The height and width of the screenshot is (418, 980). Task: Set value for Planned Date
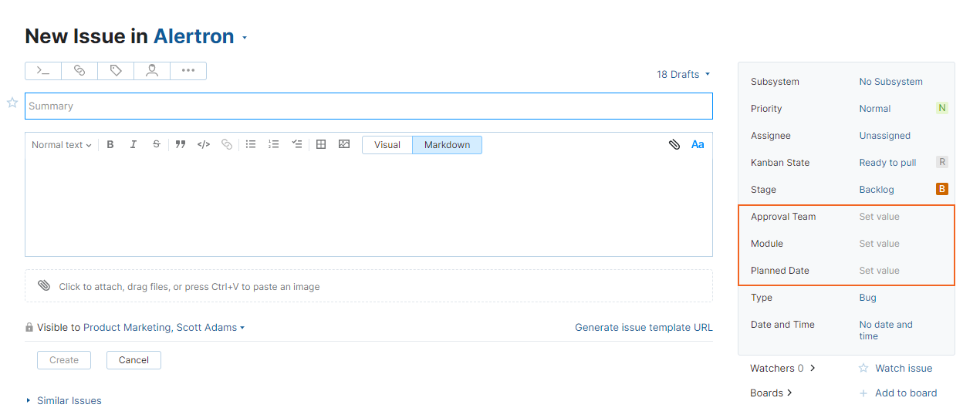tap(879, 271)
